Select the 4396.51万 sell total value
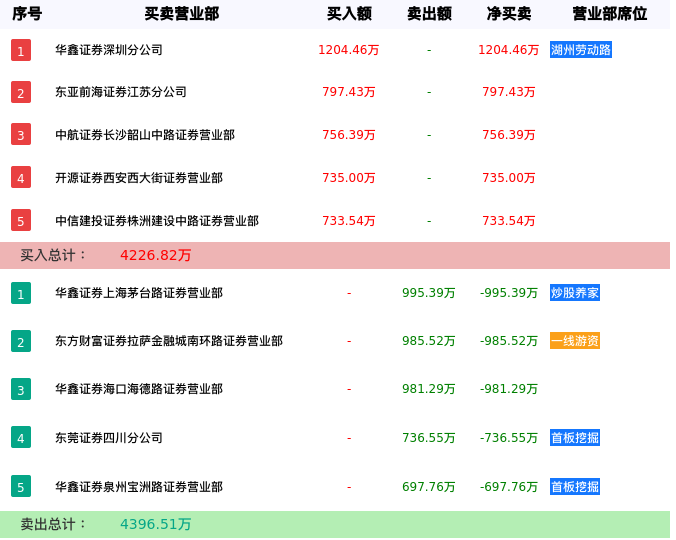Screen dimensions: 676x540 (x=156, y=524)
